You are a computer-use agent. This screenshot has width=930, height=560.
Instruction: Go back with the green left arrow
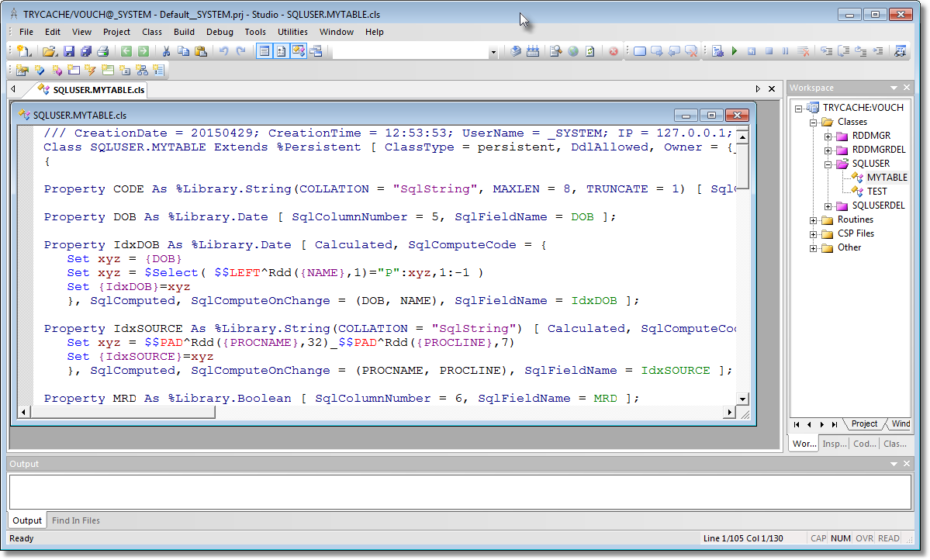(126, 52)
